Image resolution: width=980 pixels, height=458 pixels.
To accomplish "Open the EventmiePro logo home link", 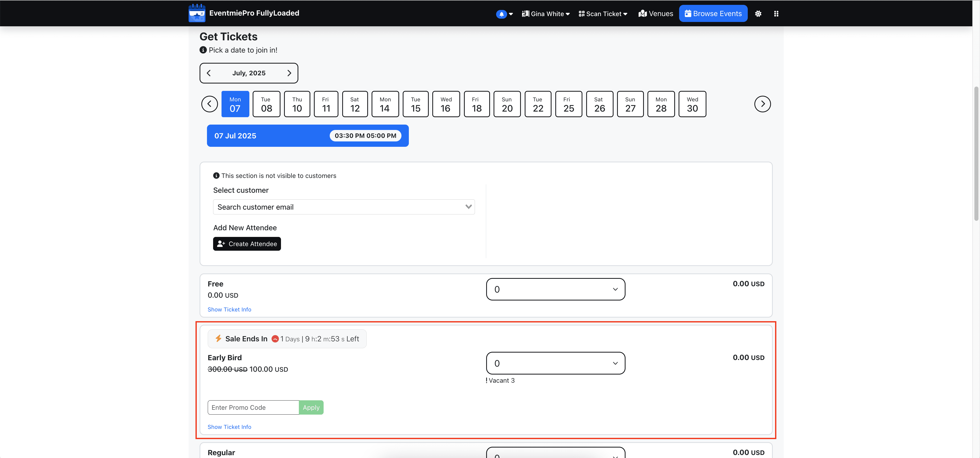I will (x=197, y=13).
